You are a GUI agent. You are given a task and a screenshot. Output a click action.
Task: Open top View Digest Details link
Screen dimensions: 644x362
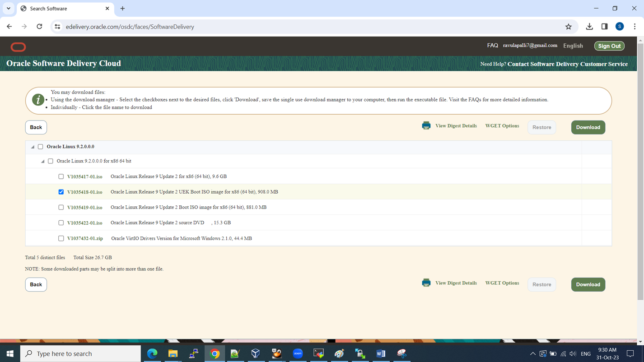[456, 126]
